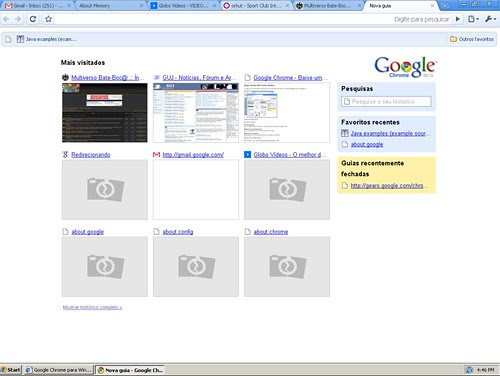Click the Google Chrome download page thumbnail

(x=287, y=113)
